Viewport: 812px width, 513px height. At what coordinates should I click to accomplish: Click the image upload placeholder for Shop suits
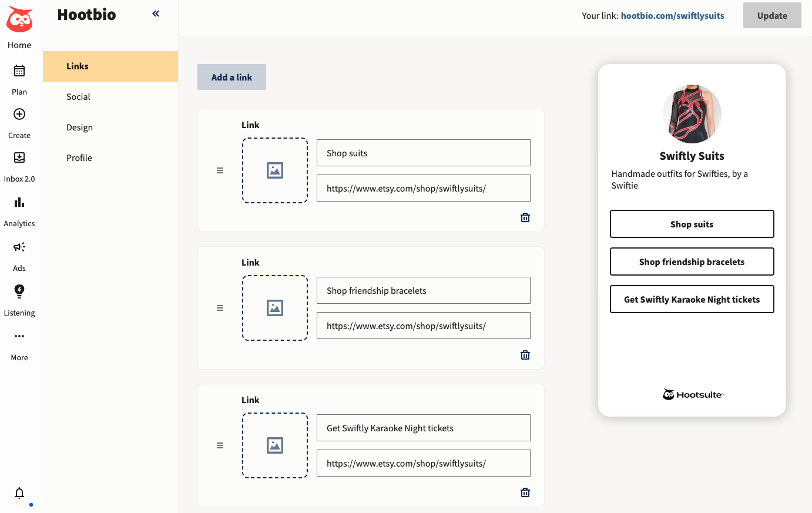click(274, 170)
